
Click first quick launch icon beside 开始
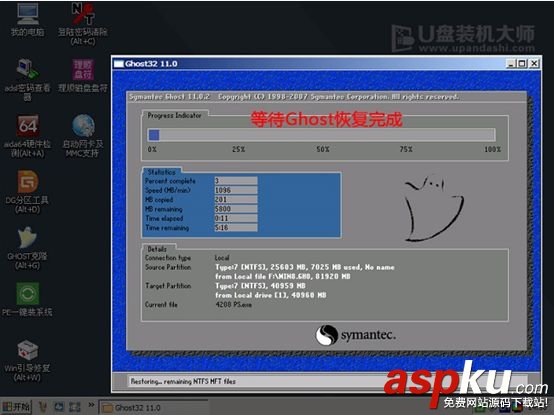click(x=43, y=407)
